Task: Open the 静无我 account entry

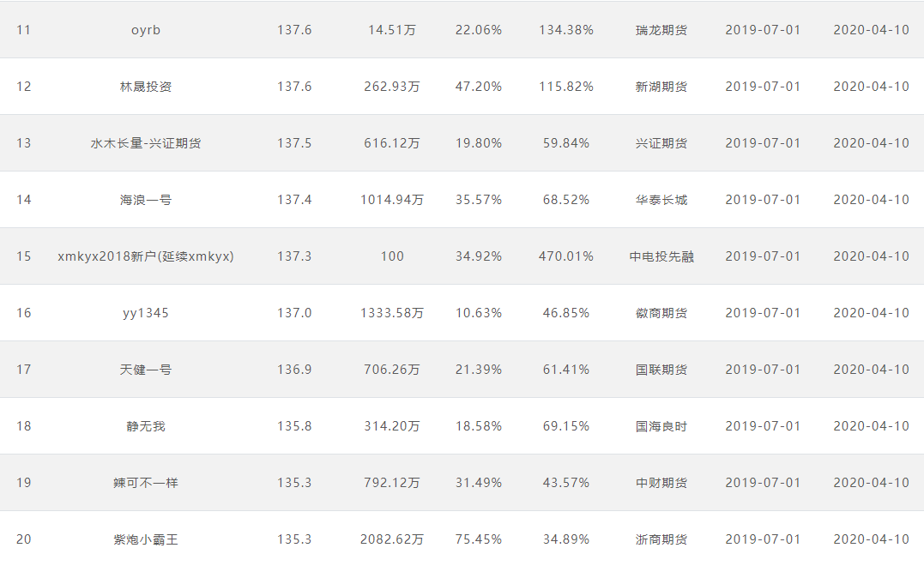Action: [x=146, y=426]
